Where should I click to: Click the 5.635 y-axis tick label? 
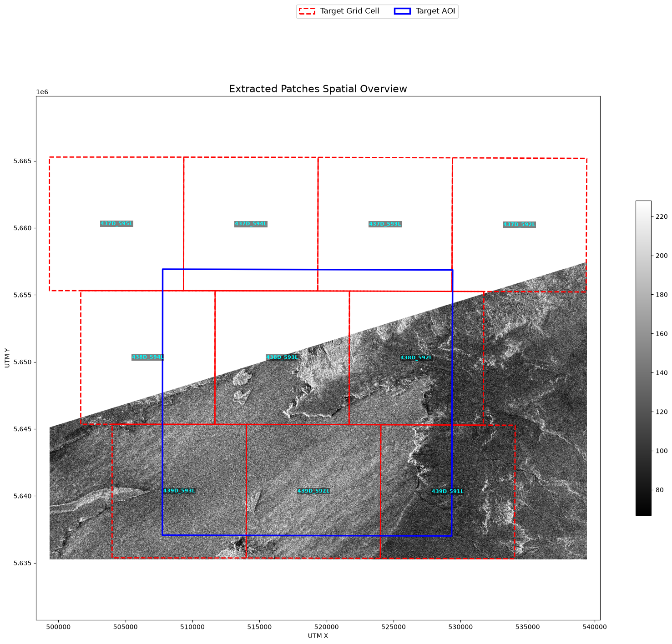tap(24, 563)
